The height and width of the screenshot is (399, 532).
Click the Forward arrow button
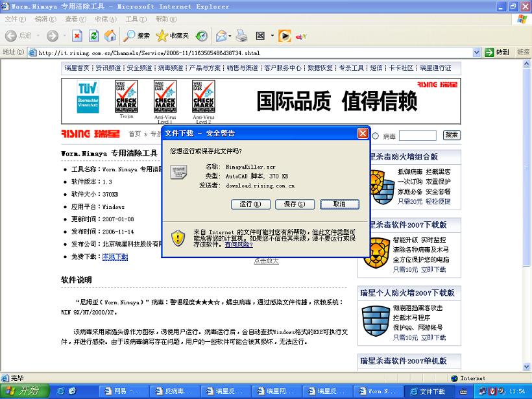(x=53, y=36)
